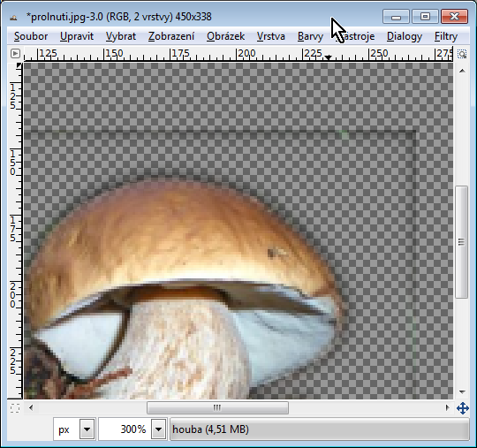Click the navigation cross-arrows icon at bottom-right
This screenshot has height=448, width=477.
pos(462,408)
